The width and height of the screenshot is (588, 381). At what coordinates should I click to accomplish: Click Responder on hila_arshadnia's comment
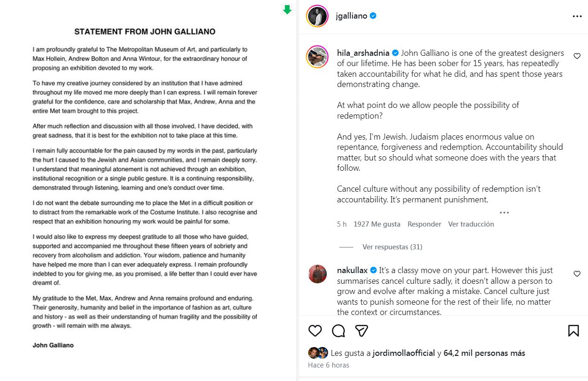[x=424, y=224]
